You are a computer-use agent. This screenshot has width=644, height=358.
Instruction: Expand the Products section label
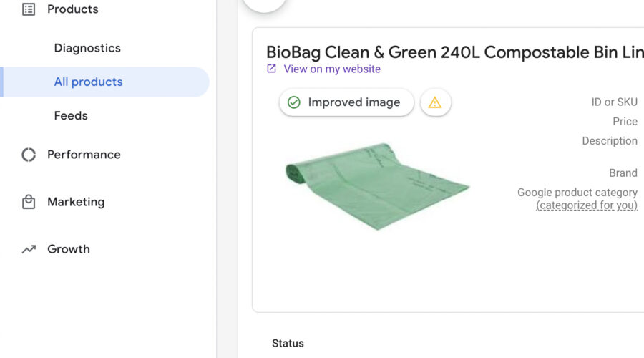click(73, 9)
